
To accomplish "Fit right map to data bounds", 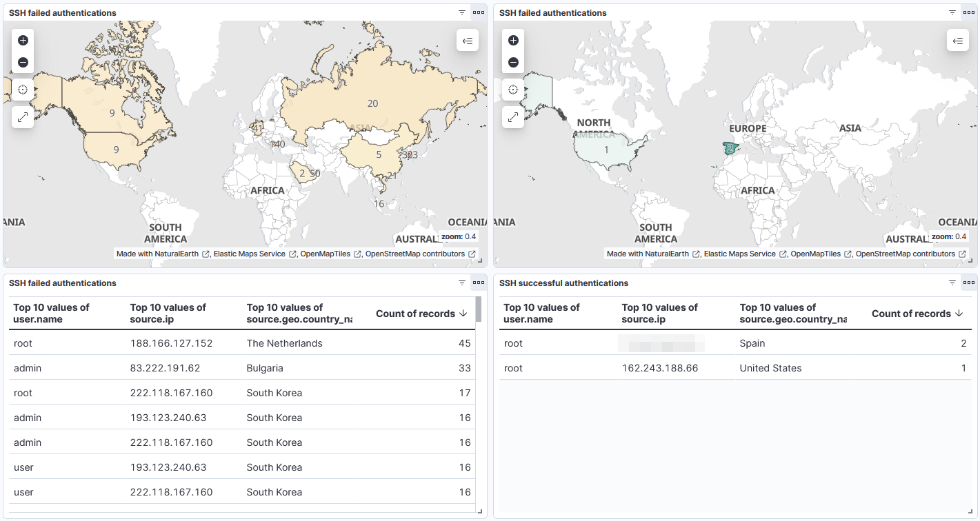I will coord(513,90).
